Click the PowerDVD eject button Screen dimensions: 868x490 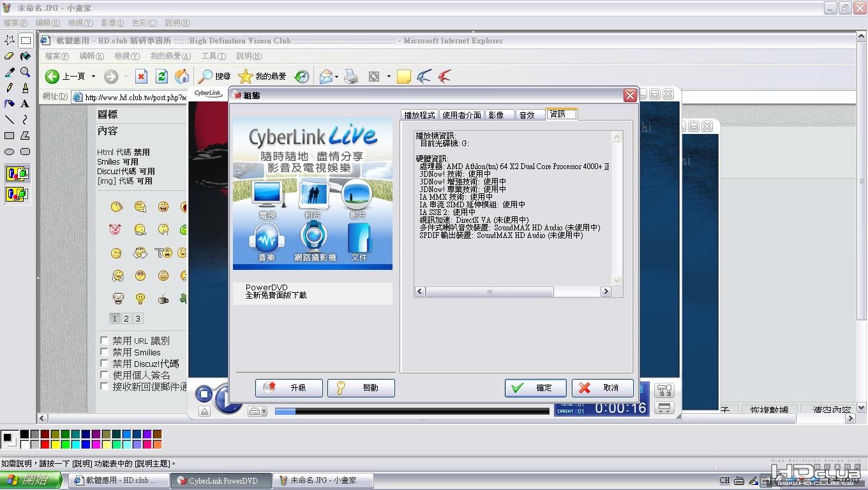[x=204, y=412]
